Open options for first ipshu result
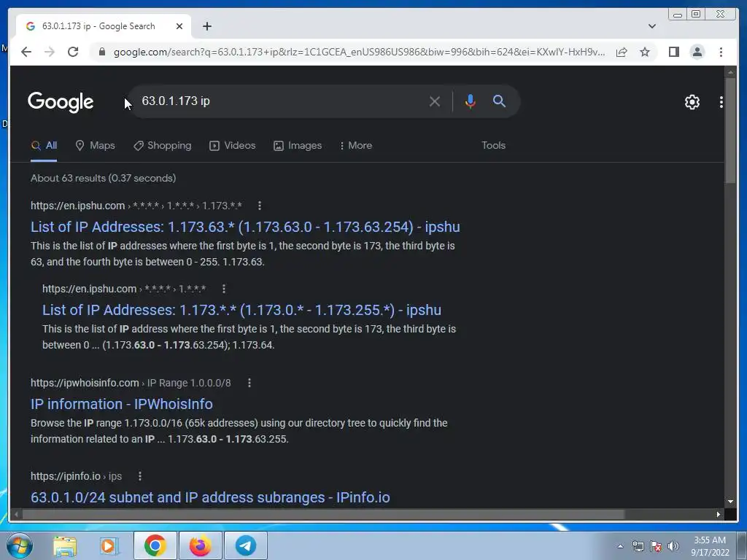The image size is (747, 560). pos(259,206)
